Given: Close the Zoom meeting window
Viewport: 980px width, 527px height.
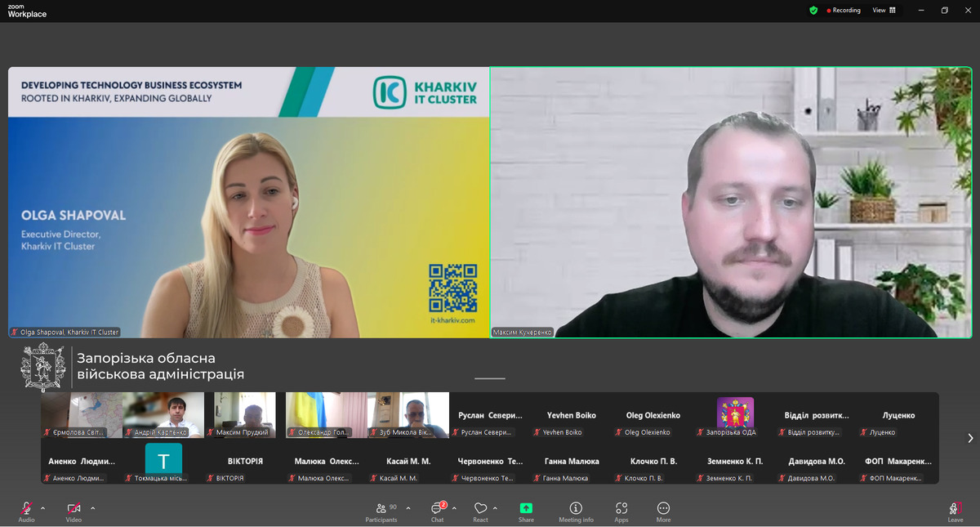Looking at the screenshot, I should (x=967, y=11).
